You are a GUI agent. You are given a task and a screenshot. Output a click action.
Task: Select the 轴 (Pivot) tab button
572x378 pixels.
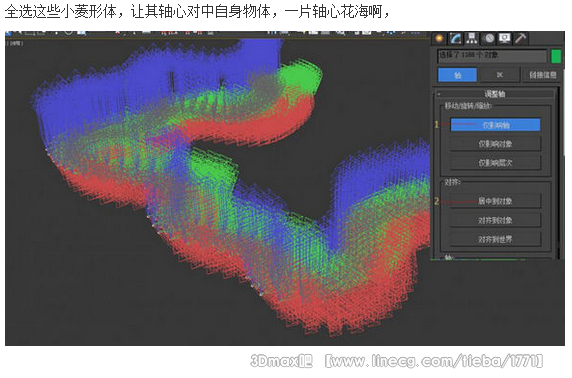457,75
